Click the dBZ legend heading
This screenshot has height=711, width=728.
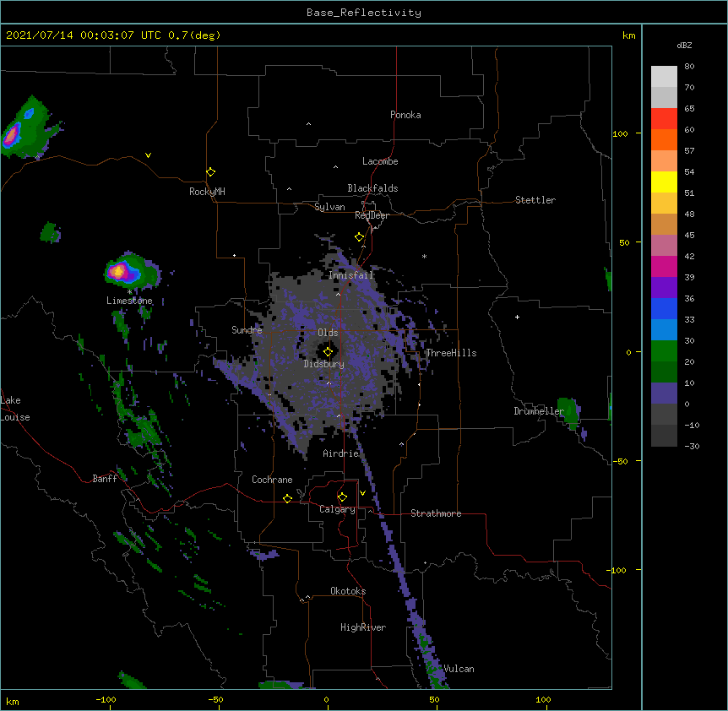pyautogui.click(x=684, y=46)
